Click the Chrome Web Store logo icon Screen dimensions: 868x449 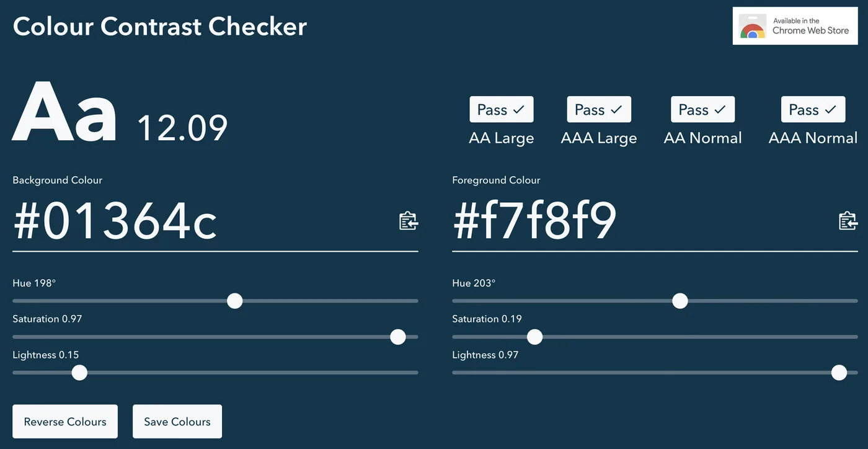tap(752, 27)
